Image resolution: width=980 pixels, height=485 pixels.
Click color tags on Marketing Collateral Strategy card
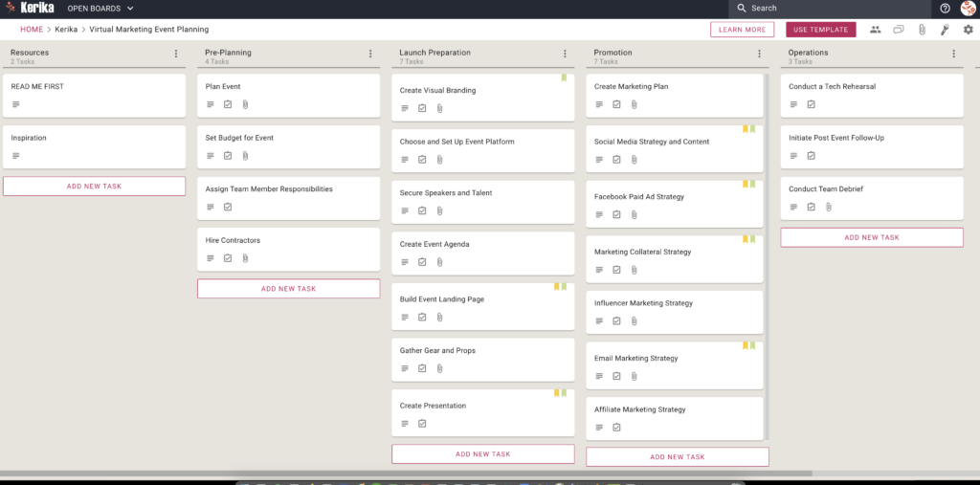point(748,239)
